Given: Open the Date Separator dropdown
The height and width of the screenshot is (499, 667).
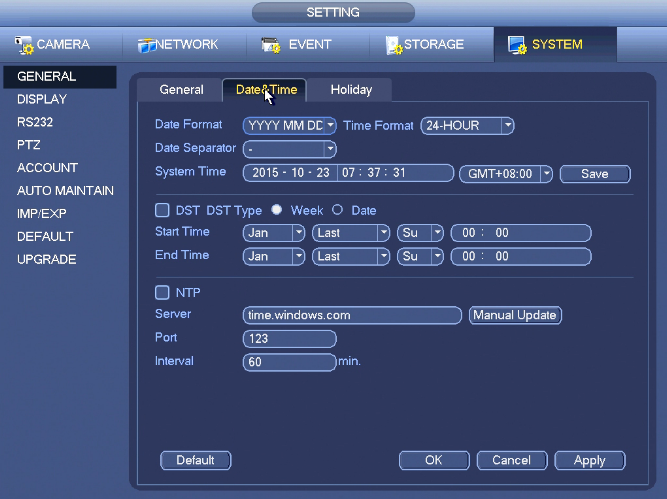Looking at the screenshot, I should tap(289, 149).
